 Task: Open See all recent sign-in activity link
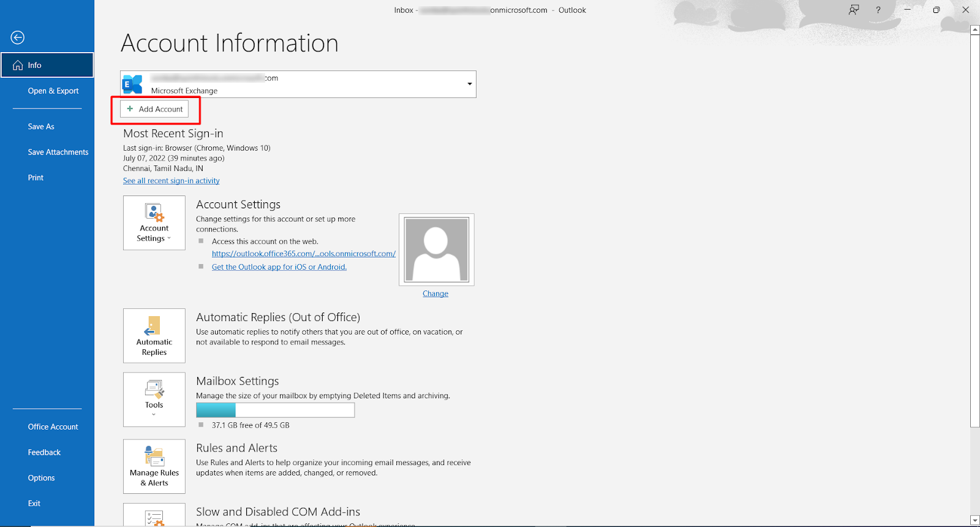point(171,181)
